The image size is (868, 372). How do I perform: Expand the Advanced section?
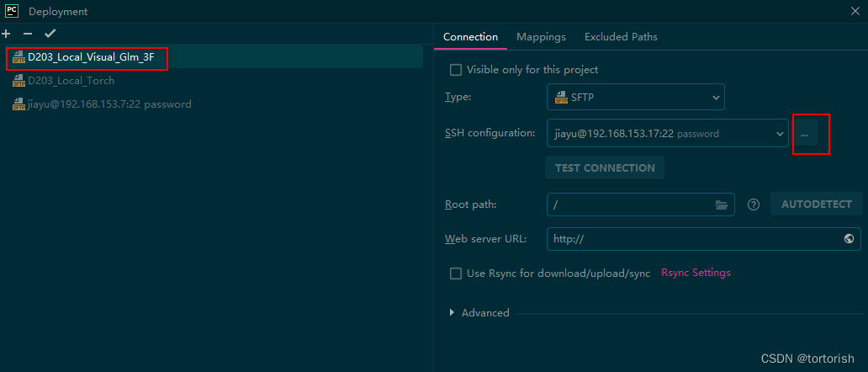[479, 313]
